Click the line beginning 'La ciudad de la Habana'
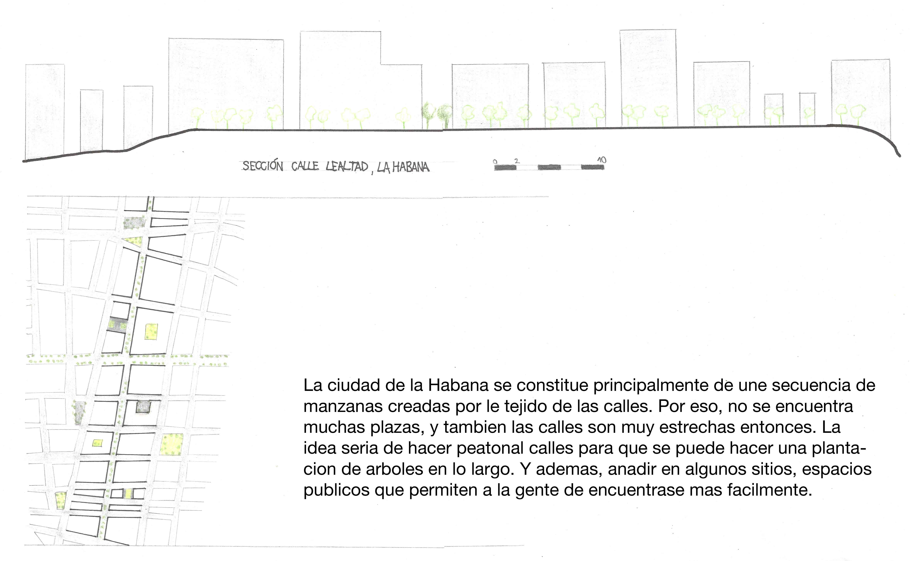 (x=589, y=385)
